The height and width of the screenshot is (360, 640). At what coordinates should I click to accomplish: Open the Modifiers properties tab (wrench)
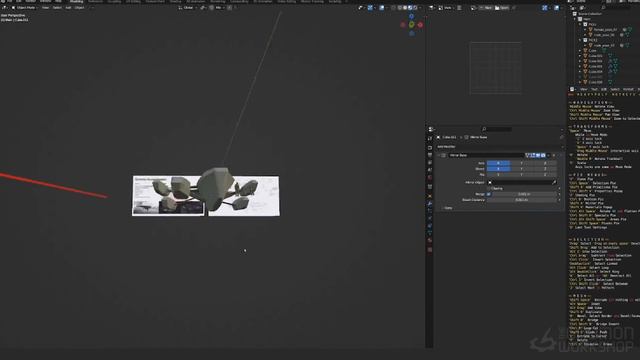coord(430,203)
